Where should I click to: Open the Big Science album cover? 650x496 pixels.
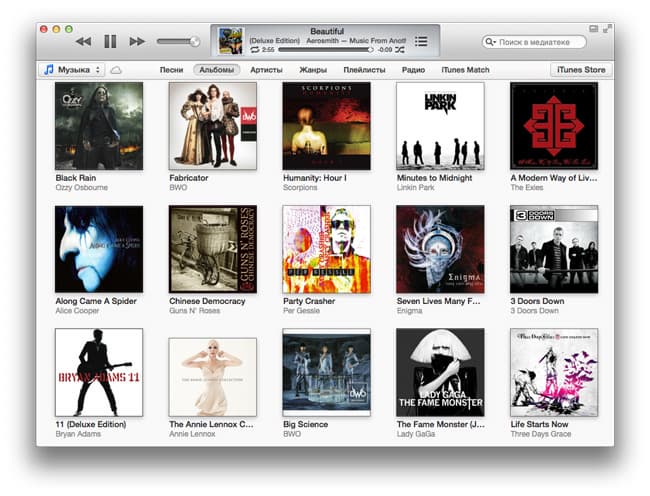click(x=327, y=373)
